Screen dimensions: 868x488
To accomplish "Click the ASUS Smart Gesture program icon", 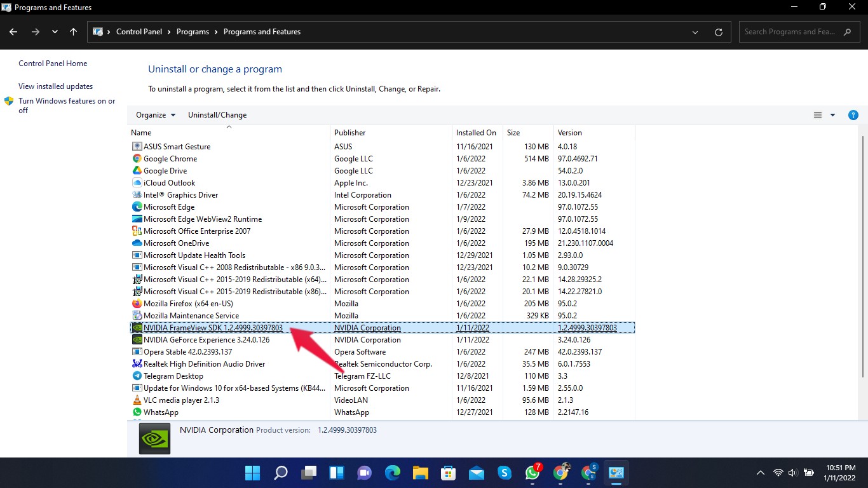I will coord(137,147).
